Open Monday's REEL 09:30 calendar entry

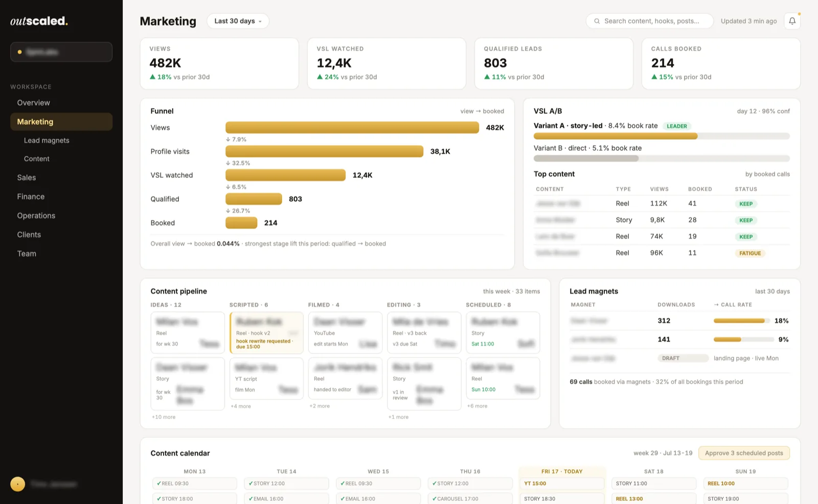(x=195, y=484)
